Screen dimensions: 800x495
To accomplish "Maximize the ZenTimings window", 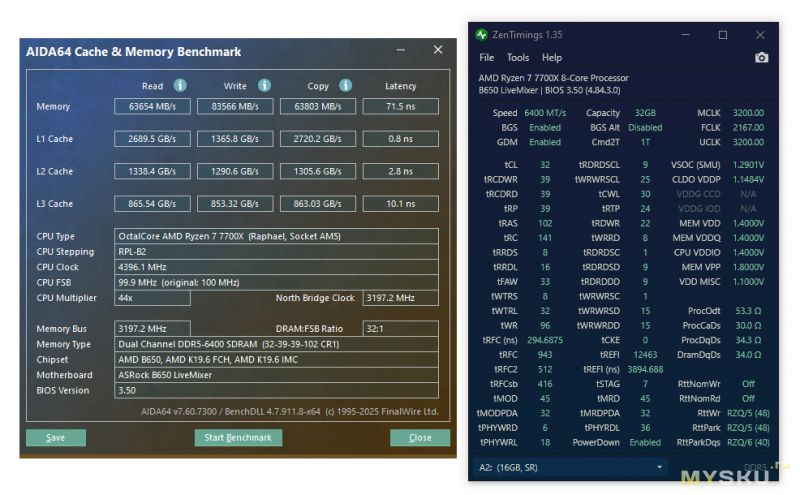I will coord(723,35).
